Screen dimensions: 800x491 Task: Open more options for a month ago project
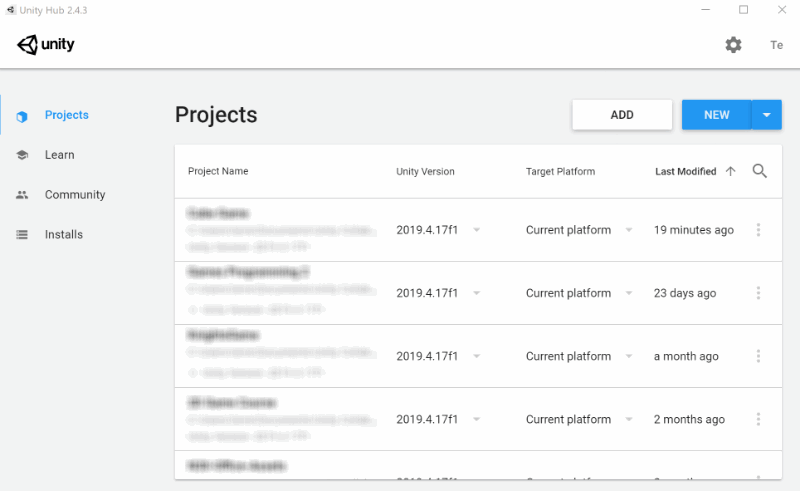click(x=758, y=356)
